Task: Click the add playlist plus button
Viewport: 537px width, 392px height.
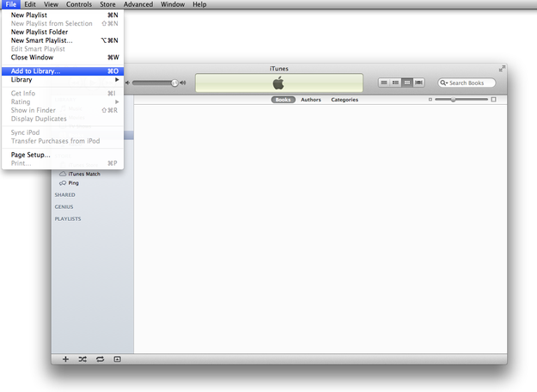Action: coord(65,359)
